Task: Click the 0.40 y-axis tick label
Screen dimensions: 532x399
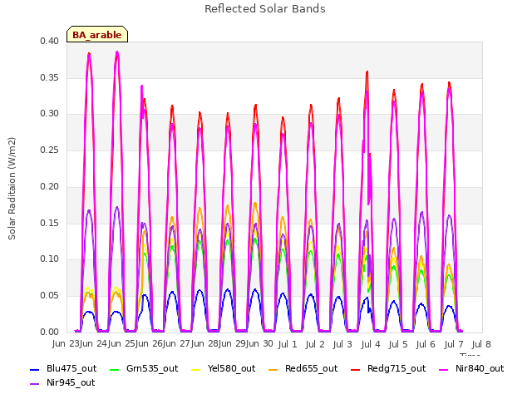Action: click(x=49, y=42)
